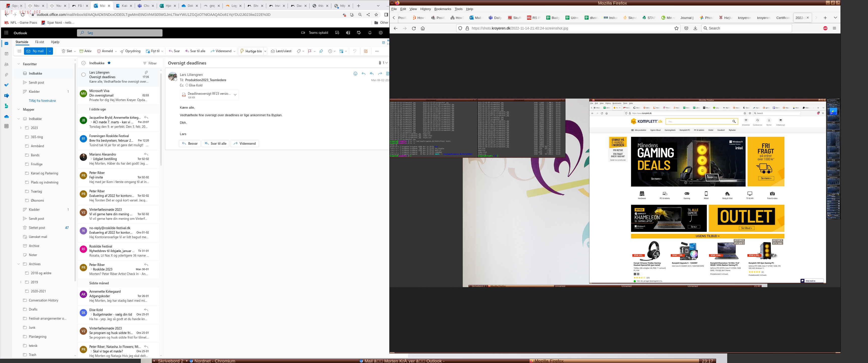Screen dimensions: 868x363
Task: Open Outlook settings gear
Action: click(381, 33)
